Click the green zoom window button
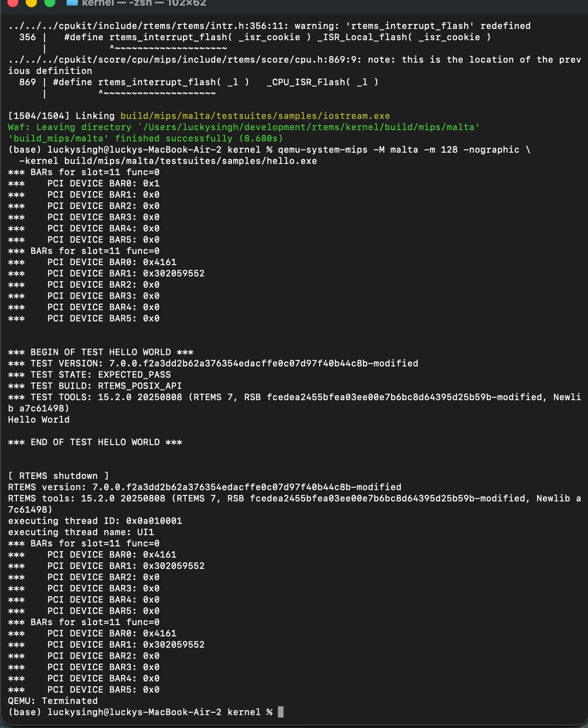This screenshot has width=588, height=728. [x=50, y=2]
